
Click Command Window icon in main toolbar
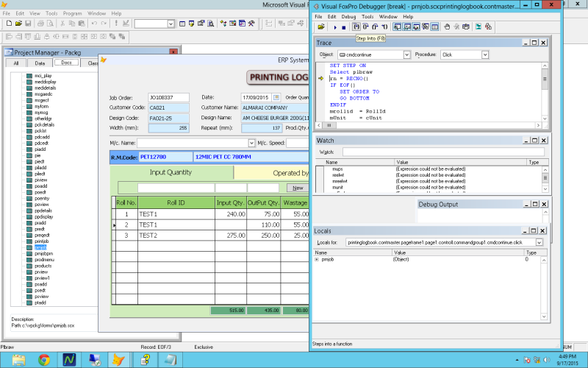[182, 24]
